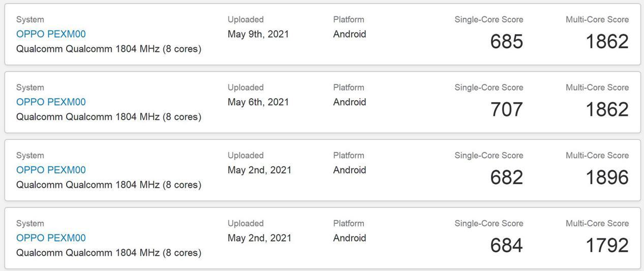
Task: Click the multi-core score 1792
Action: [607, 246]
